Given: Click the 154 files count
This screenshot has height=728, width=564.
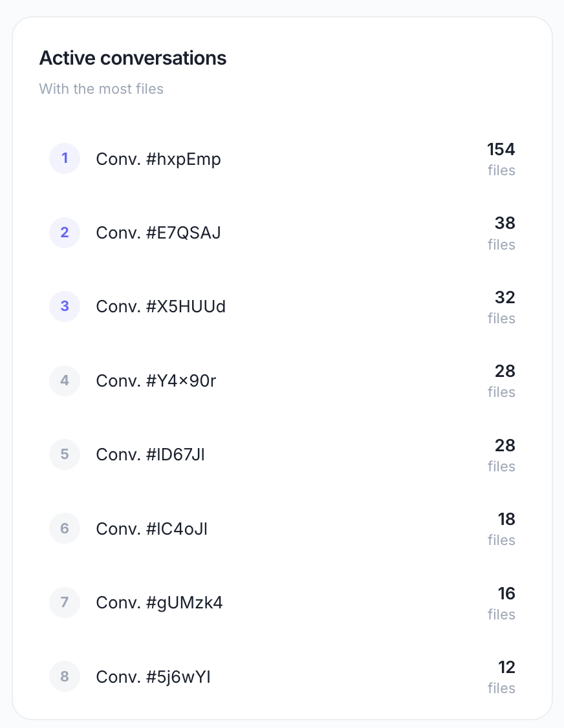Looking at the screenshot, I should click(501, 159).
